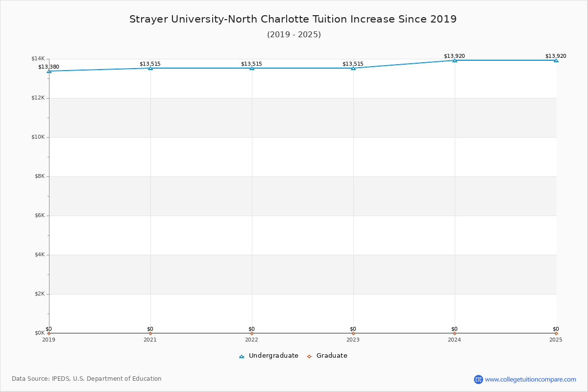This screenshot has height=392, width=588.
Task: Select the 2025 undergraduate data point $13,920
Action: (556, 60)
